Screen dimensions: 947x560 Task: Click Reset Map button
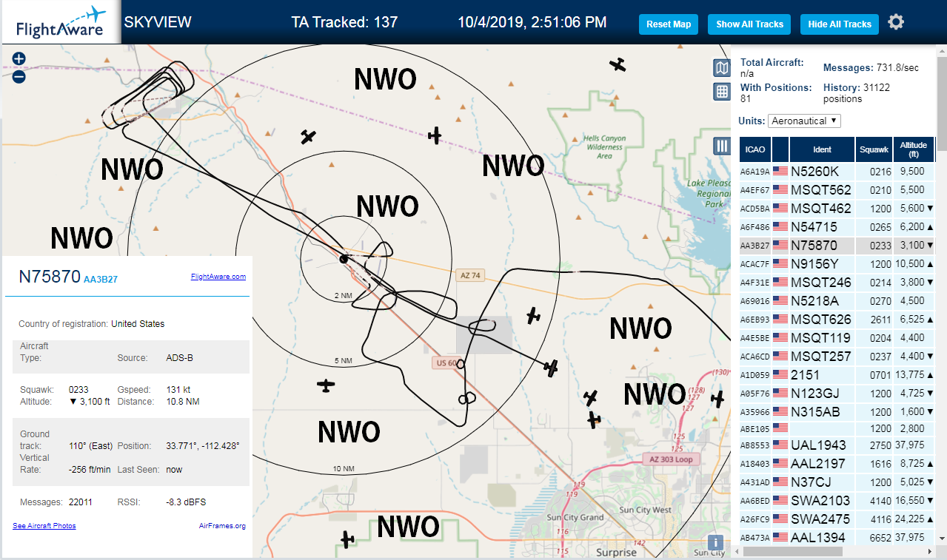click(669, 24)
